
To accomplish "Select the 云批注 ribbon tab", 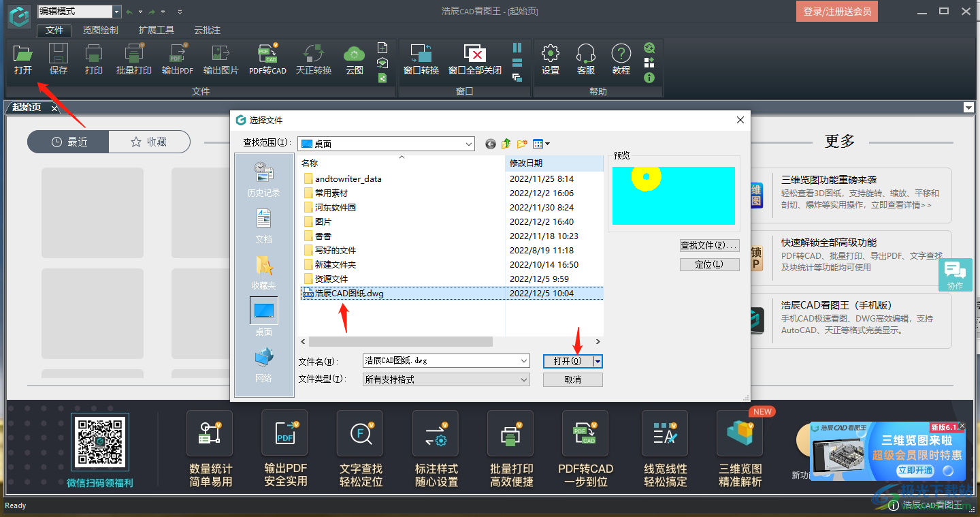I will click(x=208, y=30).
